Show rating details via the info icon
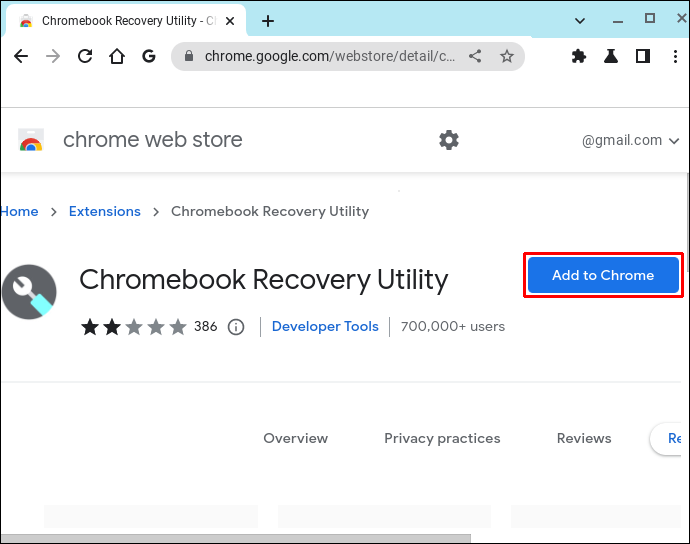 coord(236,327)
